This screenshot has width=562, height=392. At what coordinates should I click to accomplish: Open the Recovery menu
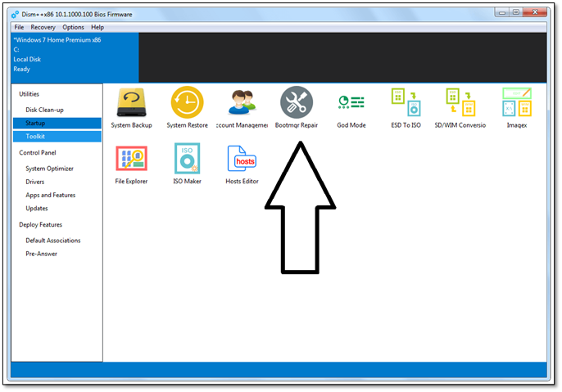click(x=43, y=27)
